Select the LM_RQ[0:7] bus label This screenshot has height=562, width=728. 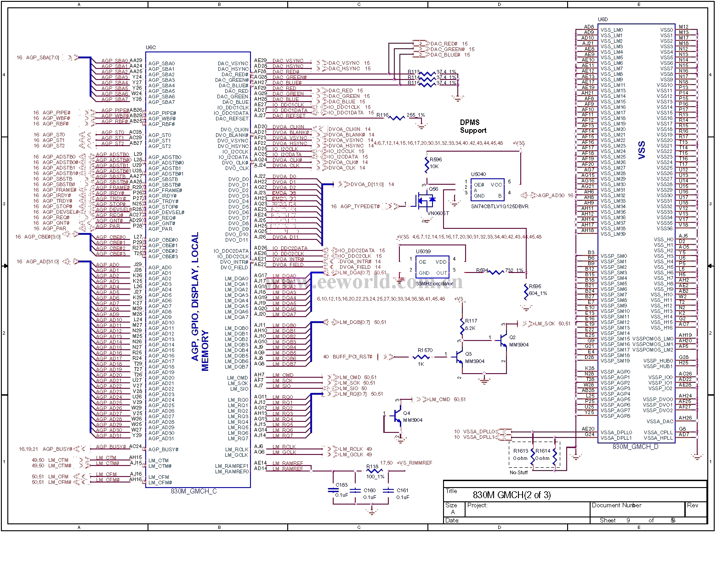[353, 394]
